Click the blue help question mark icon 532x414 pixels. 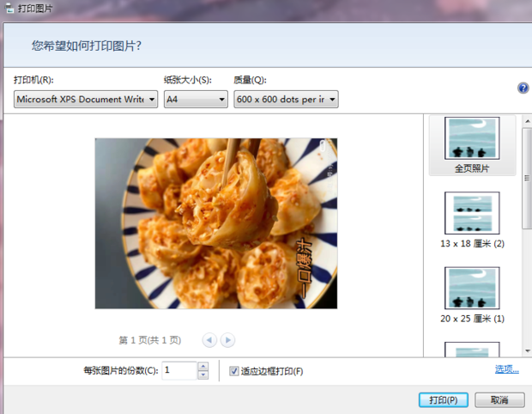(523, 88)
